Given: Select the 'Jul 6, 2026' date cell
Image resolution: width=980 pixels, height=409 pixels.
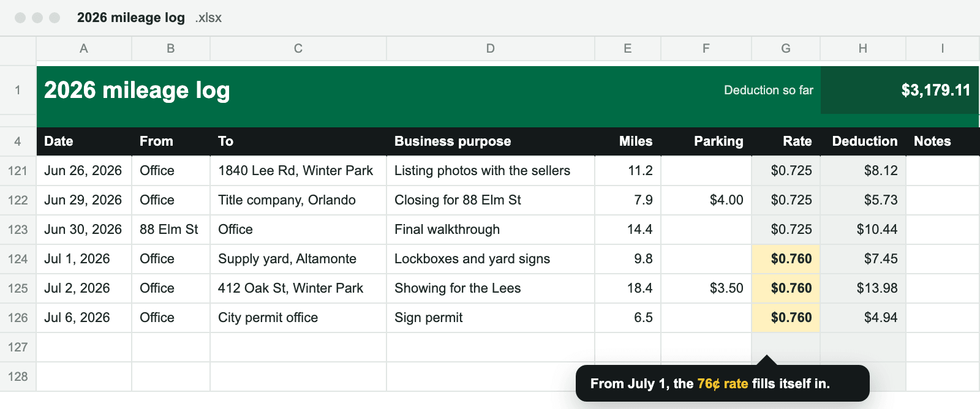Looking at the screenshot, I should coord(84,318).
